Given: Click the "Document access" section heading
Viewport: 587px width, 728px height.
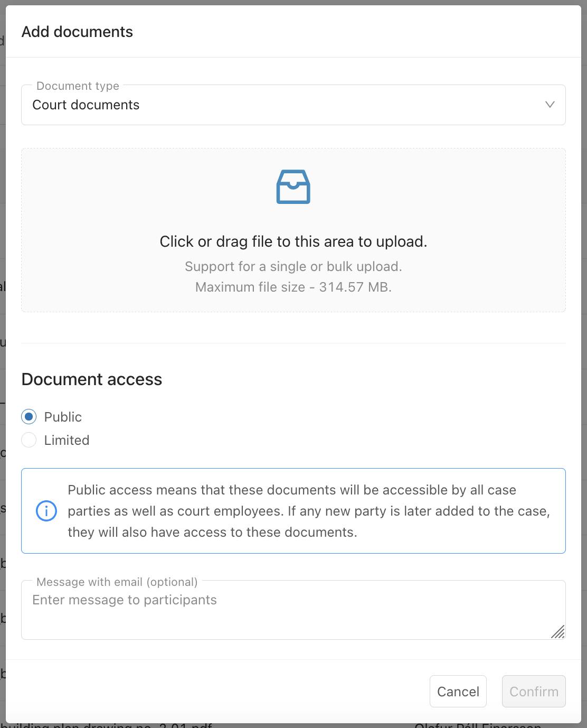Looking at the screenshot, I should point(92,379).
